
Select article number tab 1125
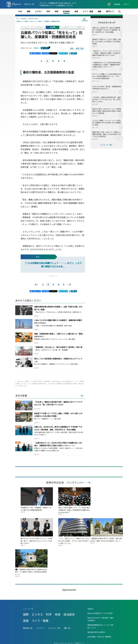pyautogui.click(x=39, y=27)
